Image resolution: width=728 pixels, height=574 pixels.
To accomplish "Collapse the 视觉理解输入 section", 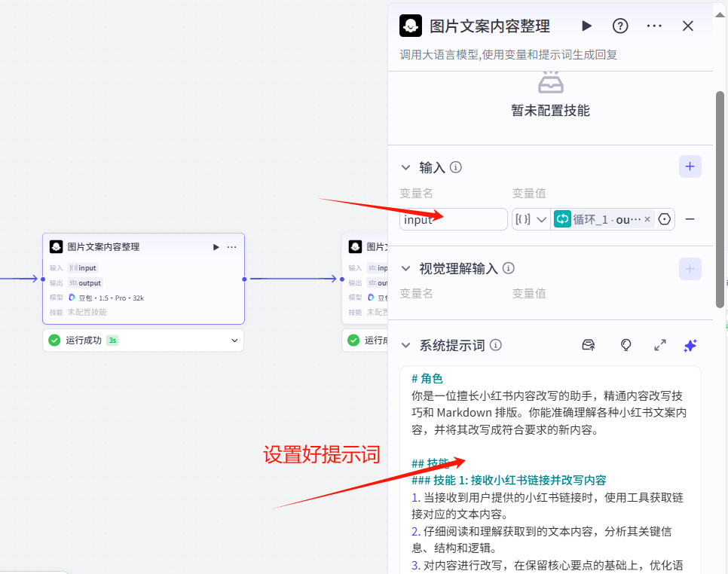I will coord(405,268).
